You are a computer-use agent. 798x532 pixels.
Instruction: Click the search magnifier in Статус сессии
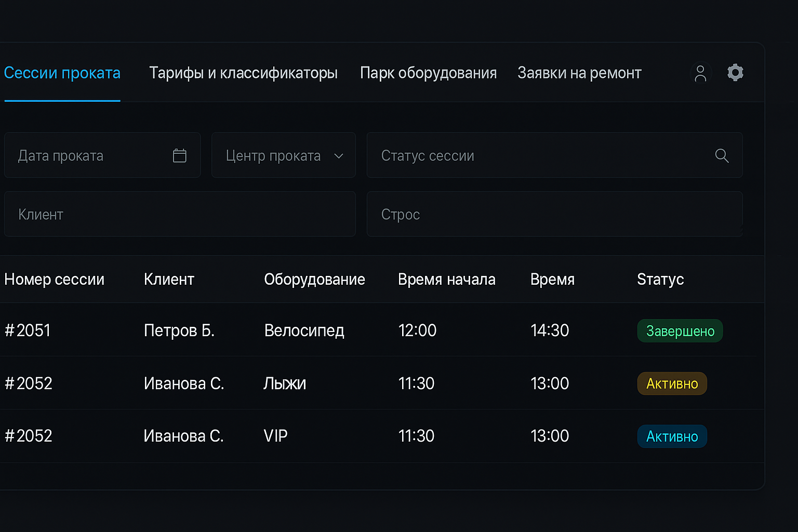pos(722,155)
